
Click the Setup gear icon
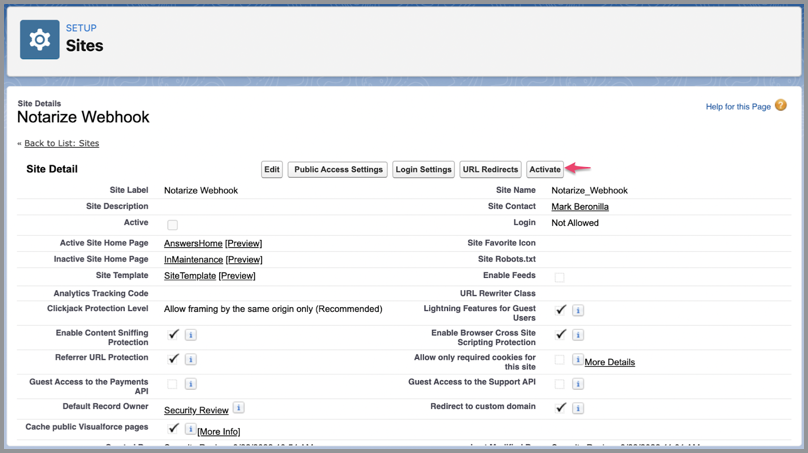click(40, 39)
